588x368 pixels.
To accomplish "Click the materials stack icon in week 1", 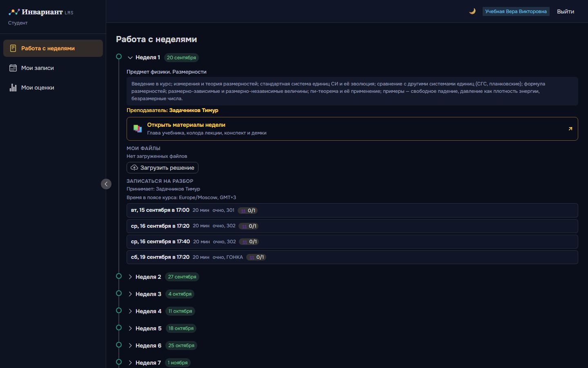I will pyautogui.click(x=138, y=129).
